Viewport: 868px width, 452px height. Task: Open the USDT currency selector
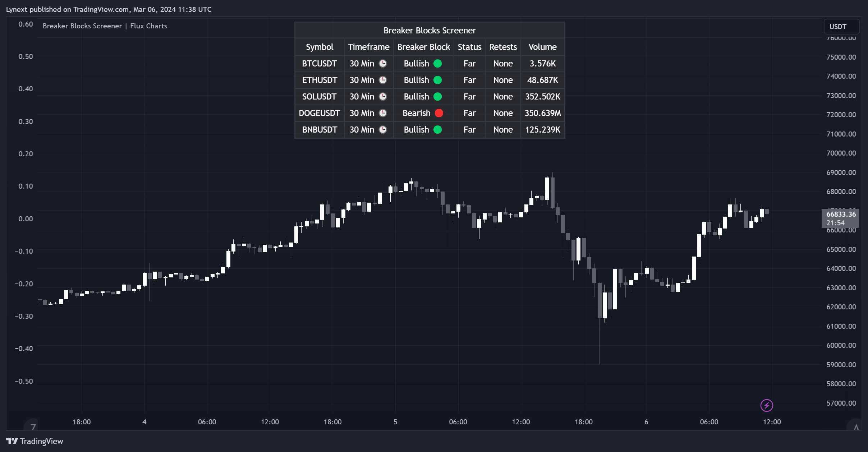(841, 27)
